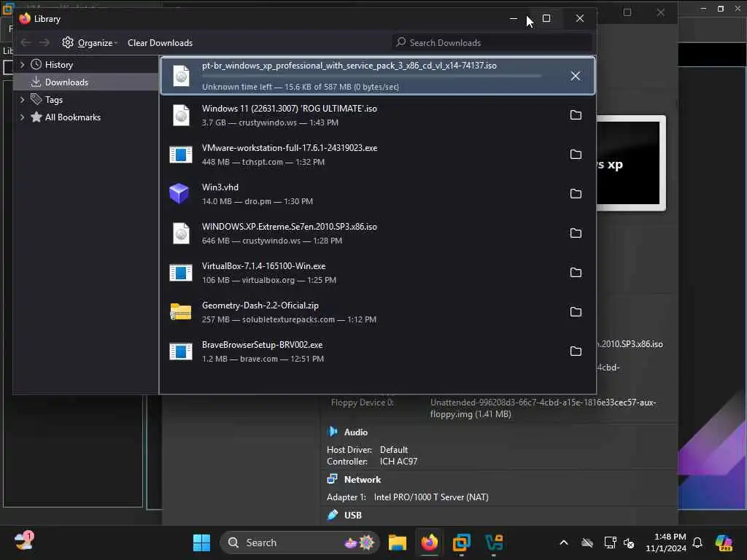Screen dimensions: 747x560
Task: Show hidden system tray icons
Action: (564, 542)
